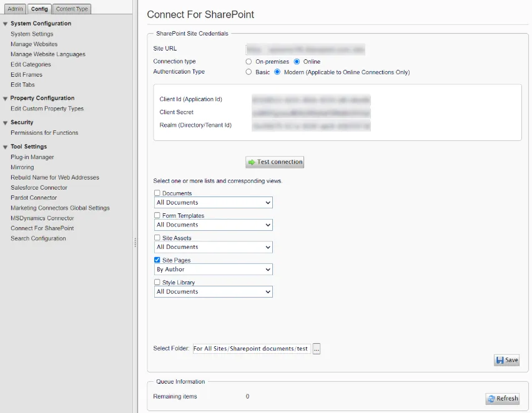
Task: Open Pardot Connector
Action: coord(34,198)
